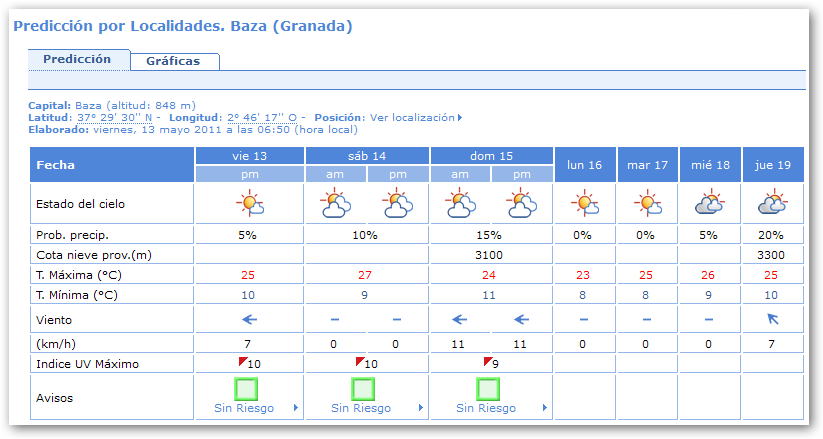
Task: Click the mié 18 cloudy weather icon
Action: (710, 205)
